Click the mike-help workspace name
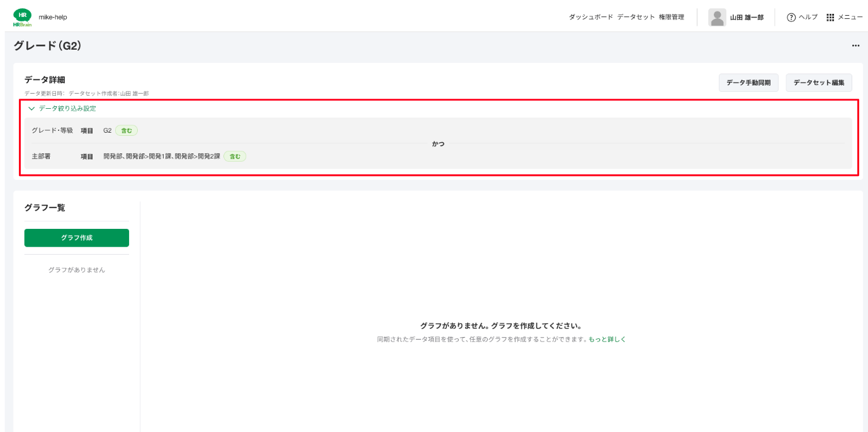The image size is (868, 432). click(53, 18)
